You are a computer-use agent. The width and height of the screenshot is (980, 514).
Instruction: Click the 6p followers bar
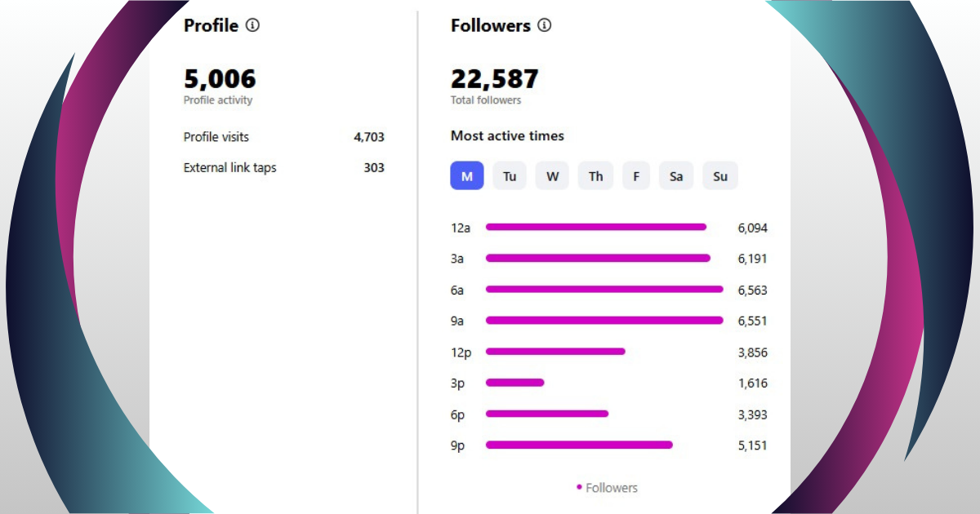pyautogui.click(x=547, y=414)
